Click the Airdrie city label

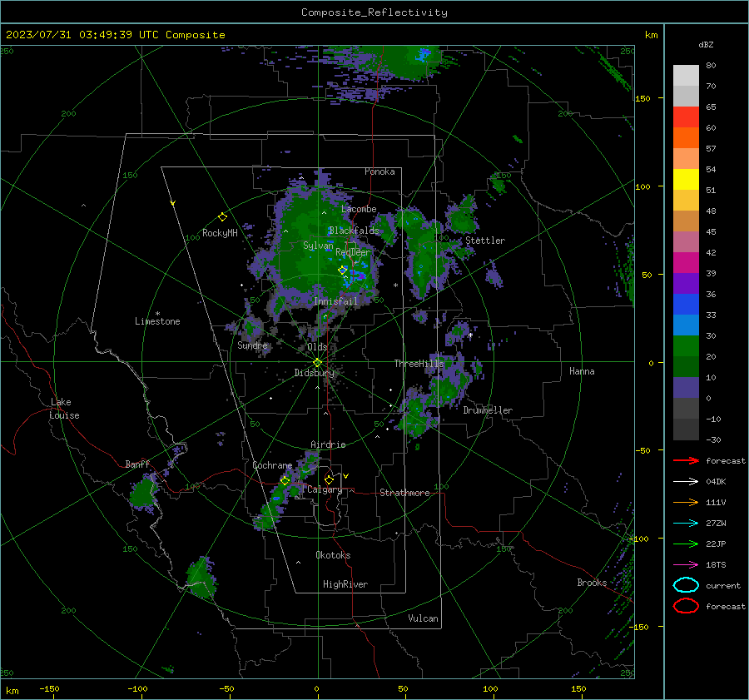point(328,444)
